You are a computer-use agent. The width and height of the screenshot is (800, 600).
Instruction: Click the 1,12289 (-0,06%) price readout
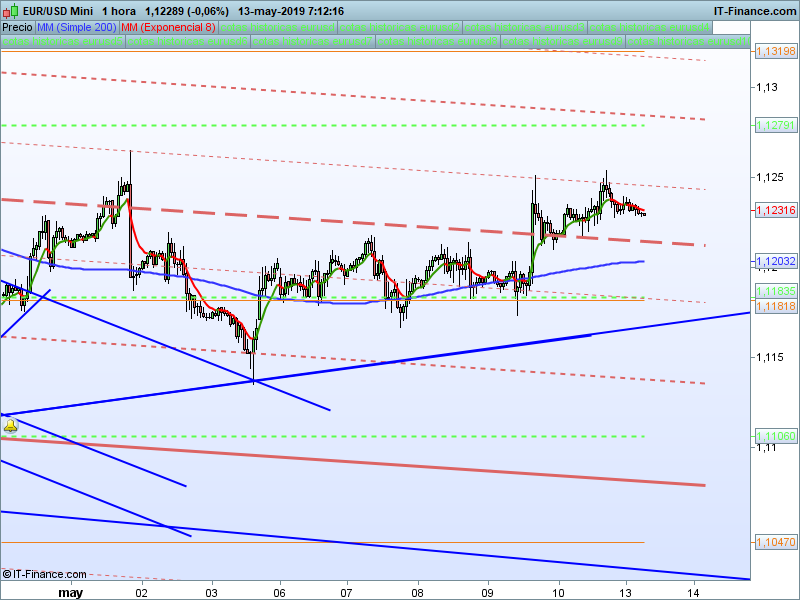tap(187, 11)
